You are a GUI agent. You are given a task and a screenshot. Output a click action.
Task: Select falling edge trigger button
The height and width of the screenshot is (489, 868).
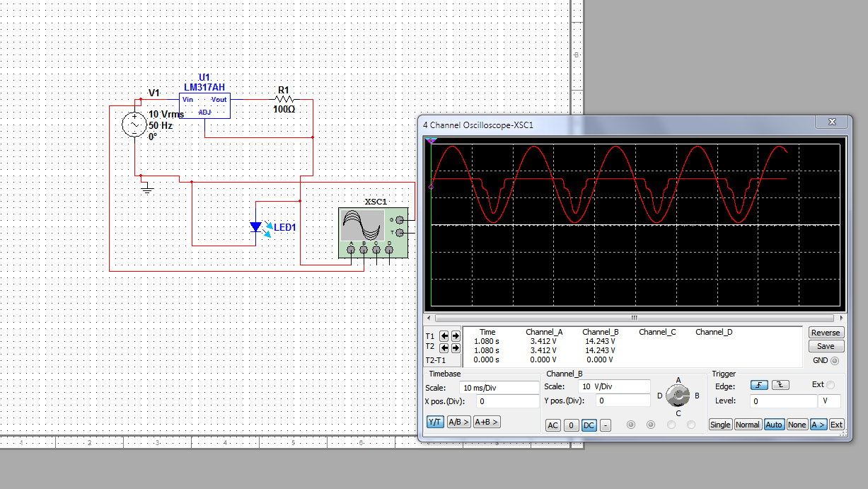[x=780, y=385]
